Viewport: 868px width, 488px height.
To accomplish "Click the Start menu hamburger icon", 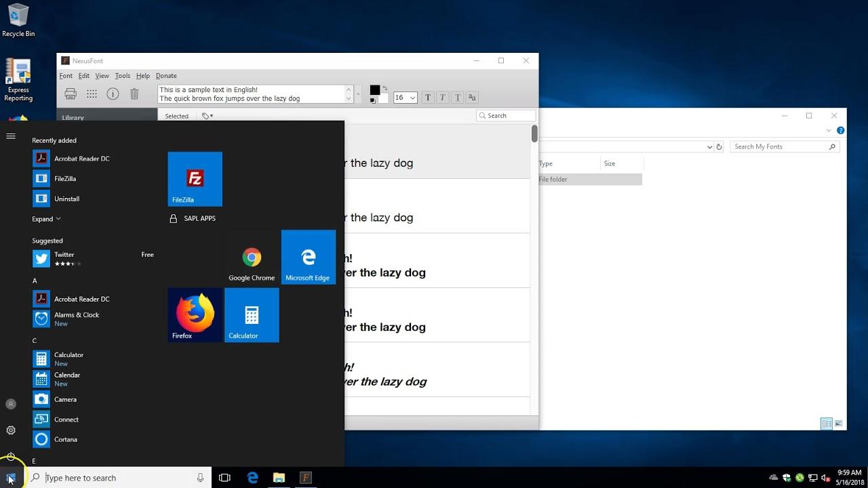I will (x=11, y=136).
